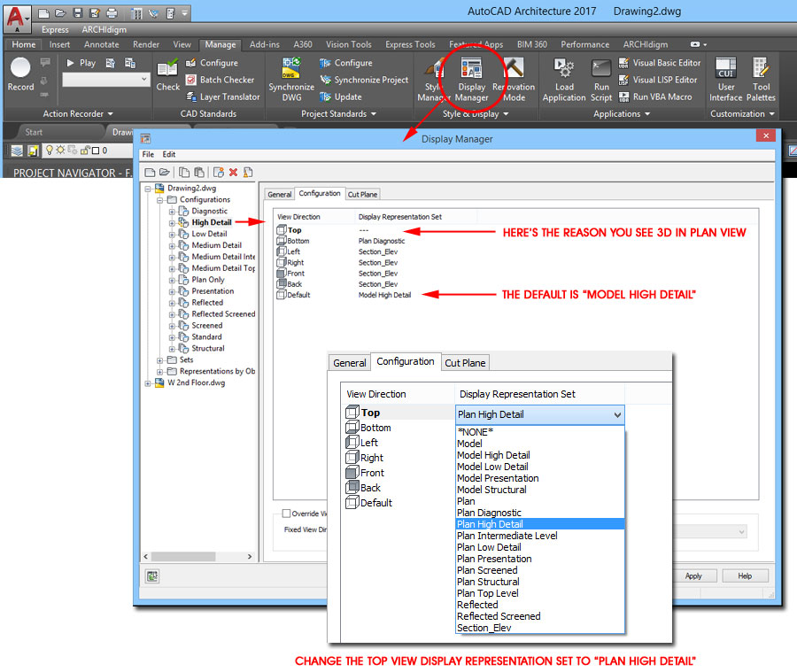Enable the Override View checkbox
Viewport: 797px width, 672px height.
(x=286, y=513)
